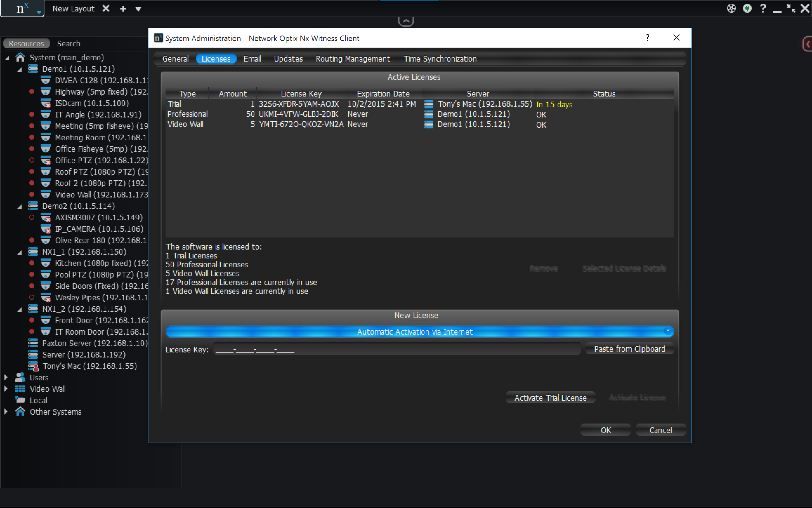The height and width of the screenshot is (508, 812).
Task: Open the Nx main menu logo button
Action: [x=22, y=8]
